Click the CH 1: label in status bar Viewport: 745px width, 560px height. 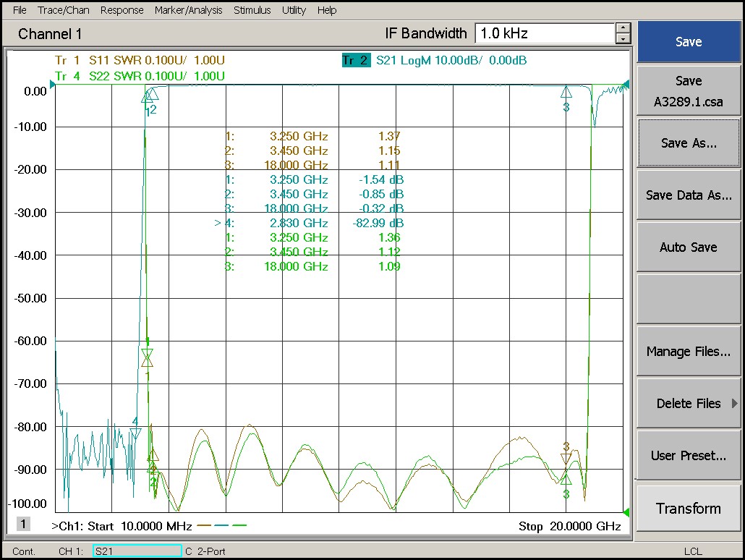click(x=71, y=551)
